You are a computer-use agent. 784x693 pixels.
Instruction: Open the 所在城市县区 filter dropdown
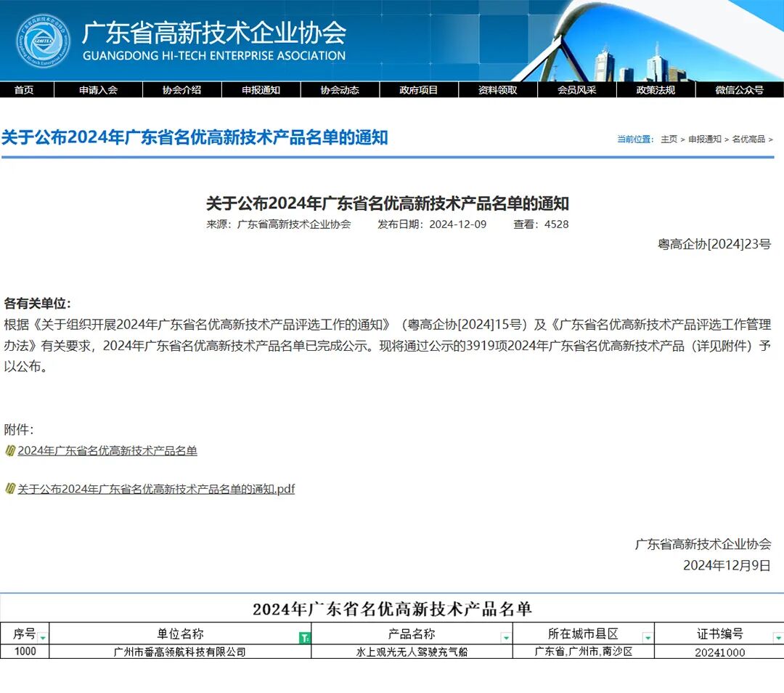pyautogui.click(x=647, y=637)
